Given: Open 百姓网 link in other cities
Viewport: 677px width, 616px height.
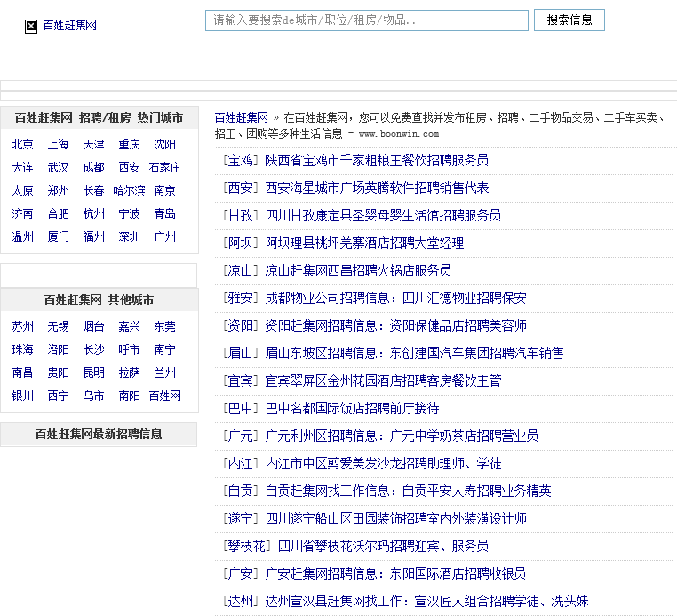Looking at the screenshot, I should 164,396.
